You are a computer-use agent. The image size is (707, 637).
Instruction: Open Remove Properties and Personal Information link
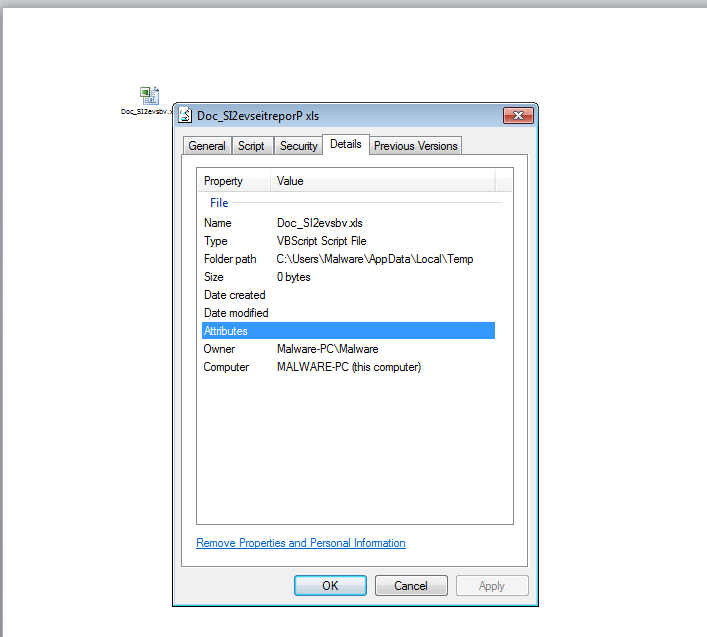click(x=301, y=543)
